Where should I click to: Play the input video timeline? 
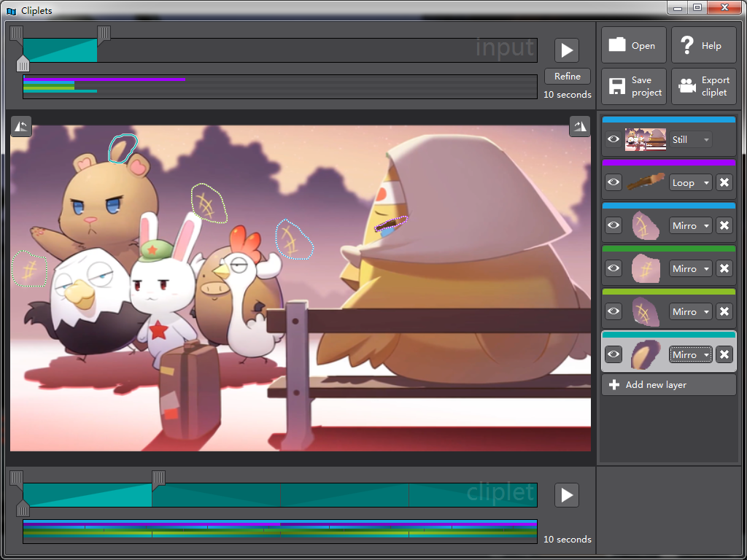point(567,50)
